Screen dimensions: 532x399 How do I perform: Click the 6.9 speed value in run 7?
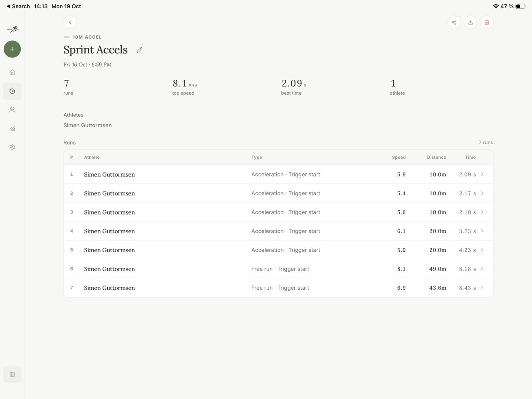(401, 288)
